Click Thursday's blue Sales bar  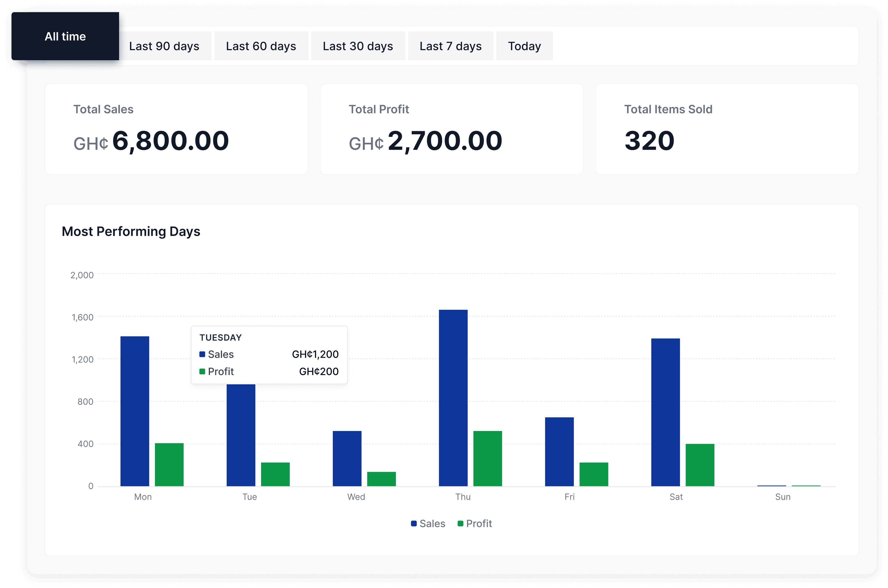(453, 397)
